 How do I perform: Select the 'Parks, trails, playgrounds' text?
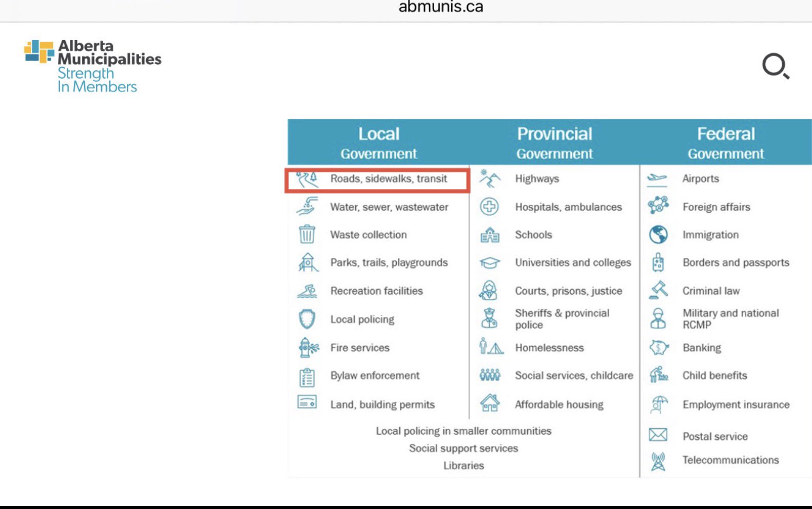click(389, 262)
